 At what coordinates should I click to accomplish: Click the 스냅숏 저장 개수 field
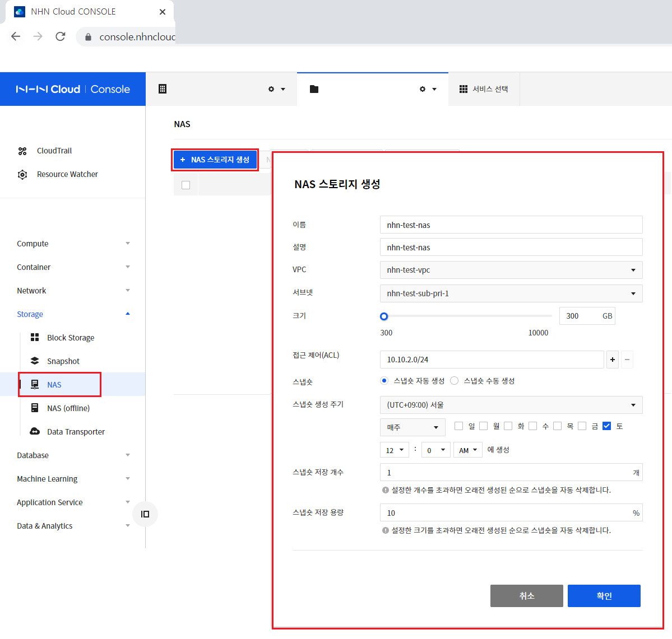pyautogui.click(x=511, y=473)
